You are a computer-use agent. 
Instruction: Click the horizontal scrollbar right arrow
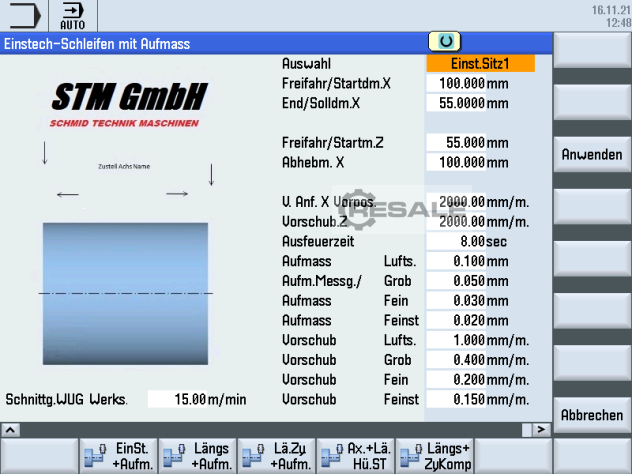(542, 429)
